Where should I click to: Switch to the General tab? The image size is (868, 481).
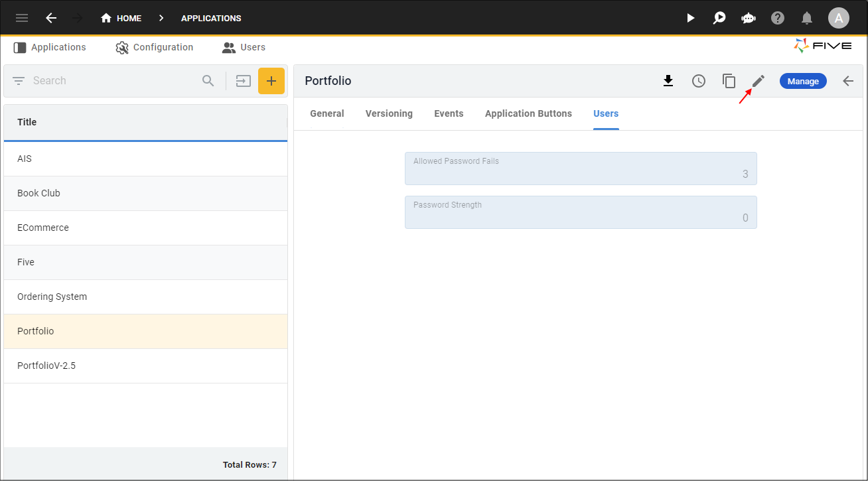tap(327, 113)
